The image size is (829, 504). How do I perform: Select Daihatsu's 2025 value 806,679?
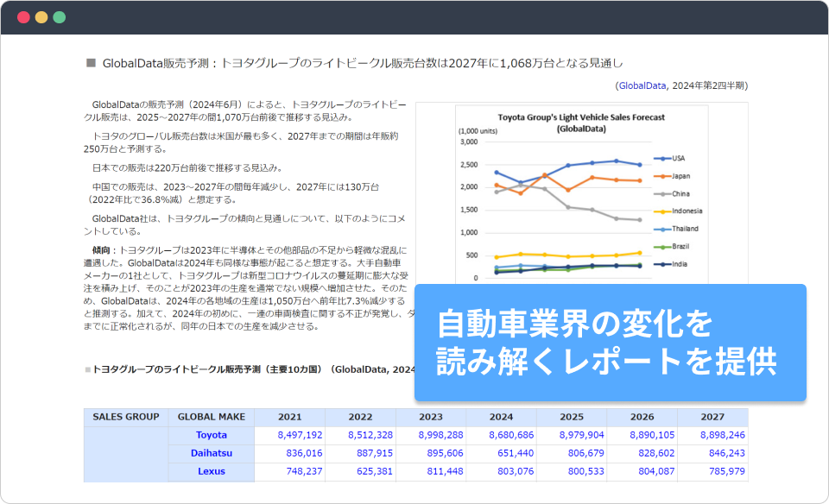[585, 453]
